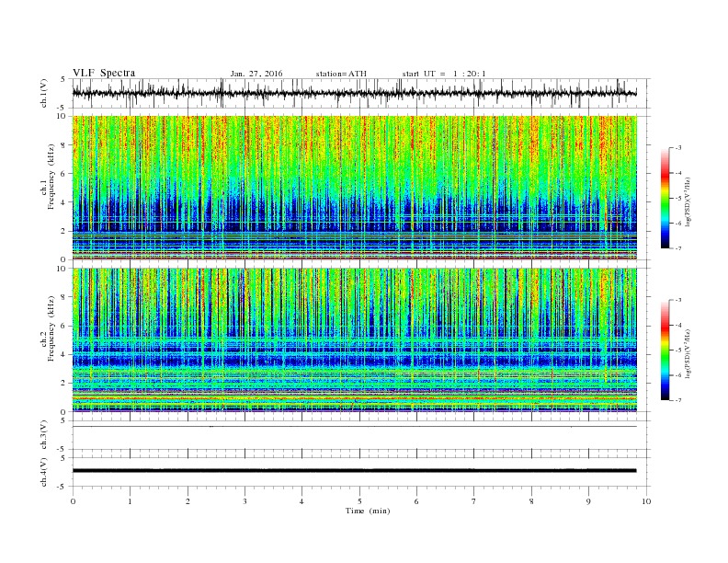Viewport: 728px width, 563px height.
Task: Click the 'station=ATH' label
Action: [341, 74]
